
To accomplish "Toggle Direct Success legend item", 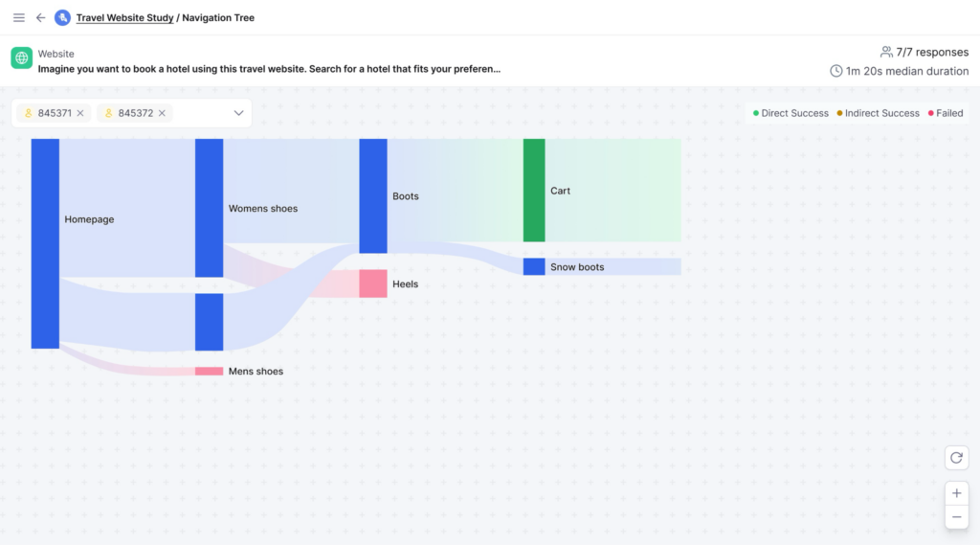I will (x=791, y=113).
